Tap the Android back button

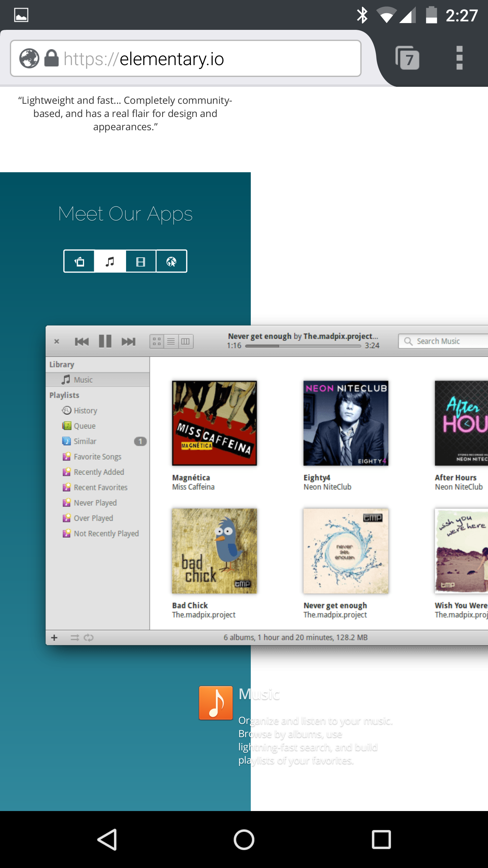click(x=107, y=840)
